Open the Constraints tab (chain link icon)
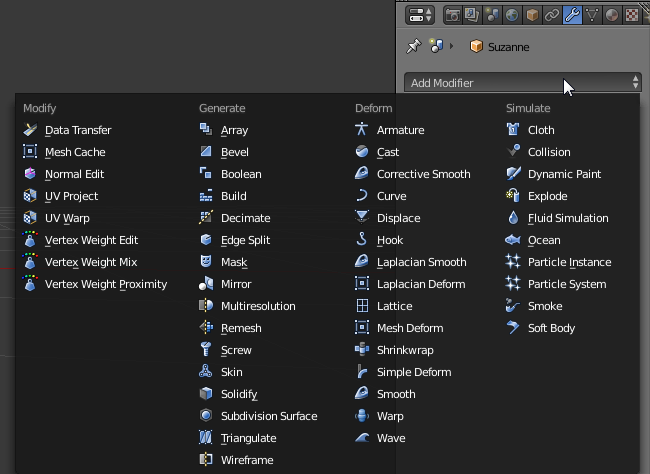 tap(552, 15)
